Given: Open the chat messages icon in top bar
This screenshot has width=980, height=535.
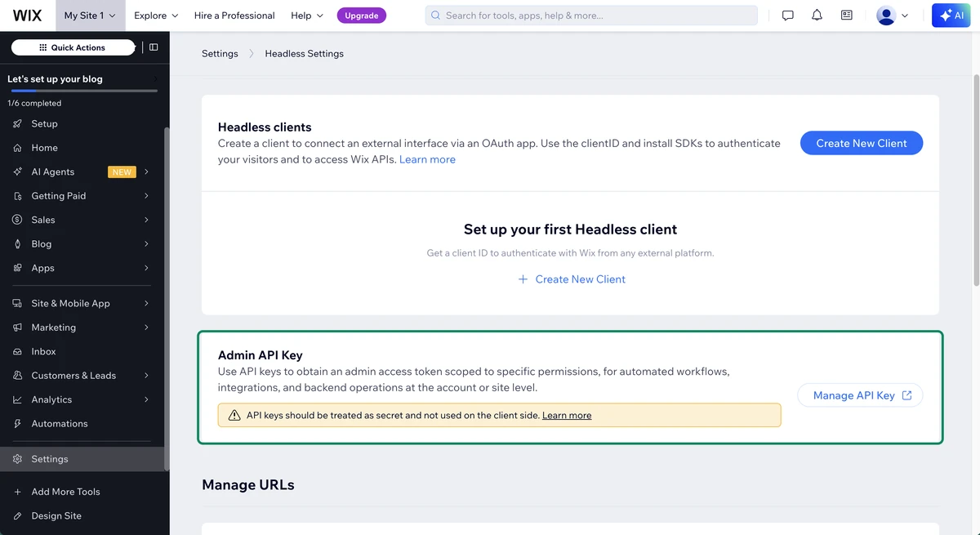Looking at the screenshot, I should [x=787, y=16].
